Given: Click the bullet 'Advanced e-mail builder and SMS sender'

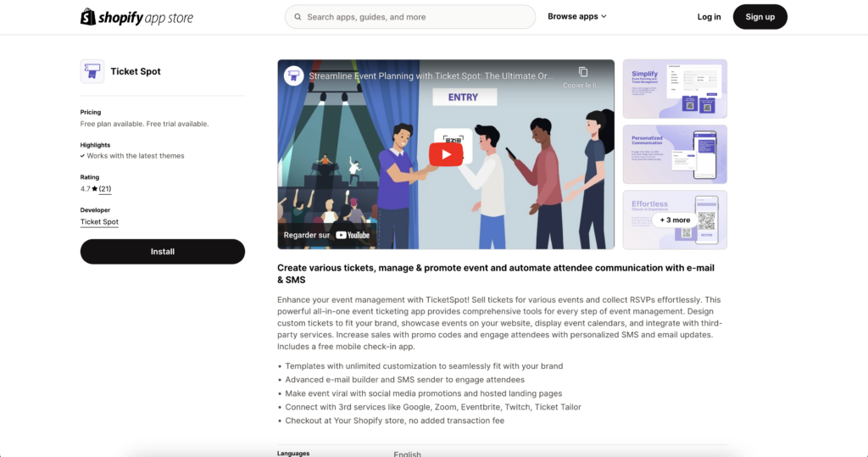Looking at the screenshot, I should click(x=404, y=380).
